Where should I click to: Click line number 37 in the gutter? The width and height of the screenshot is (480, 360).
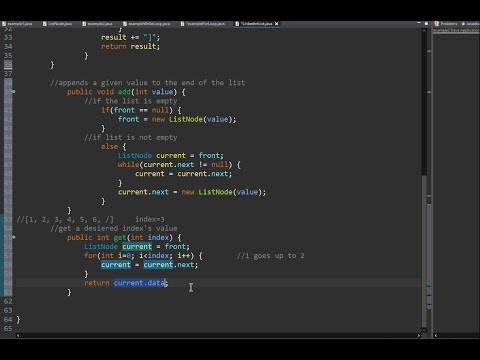[8, 74]
